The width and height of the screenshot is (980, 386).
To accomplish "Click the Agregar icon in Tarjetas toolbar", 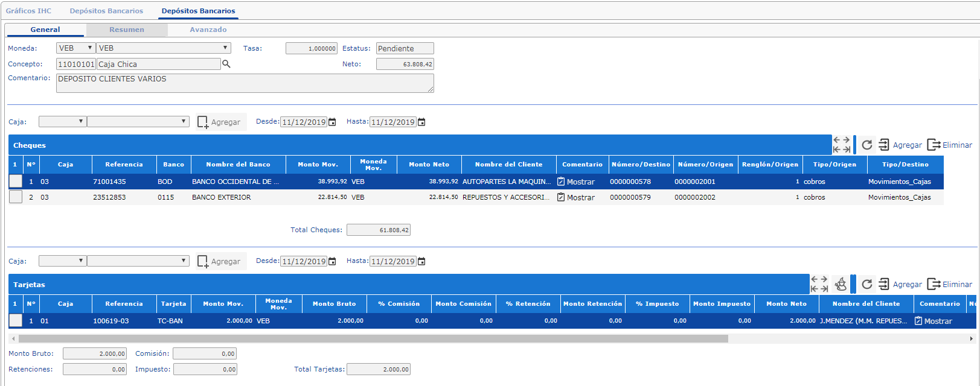I will pyautogui.click(x=884, y=284).
